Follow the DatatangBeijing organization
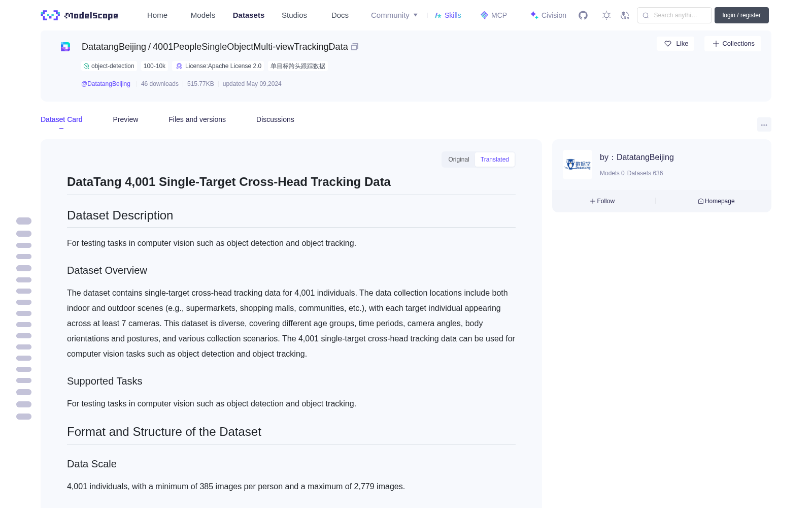The width and height of the screenshot is (812, 508). tap(602, 201)
